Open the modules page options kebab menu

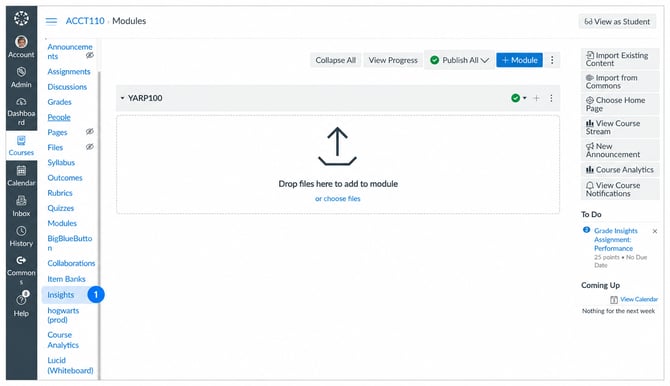coord(552,60)
